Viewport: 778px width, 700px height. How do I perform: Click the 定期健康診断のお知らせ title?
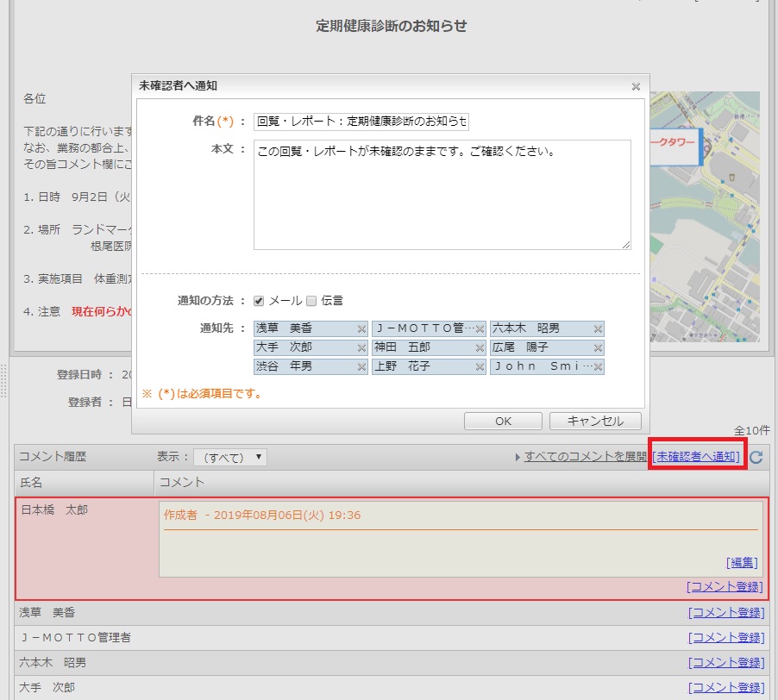[x=391, y=26]
